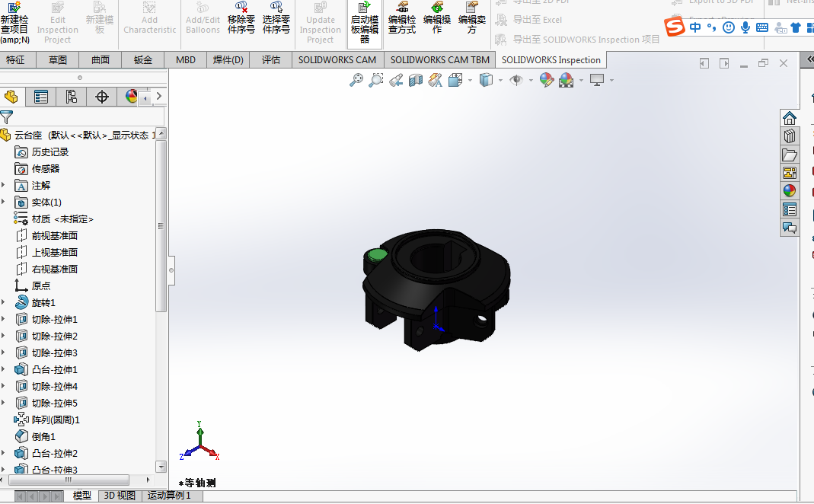Click the New Inspection Project (新建检查项目) button
Viewport: 814px width, 504px height.
(14, 22)
